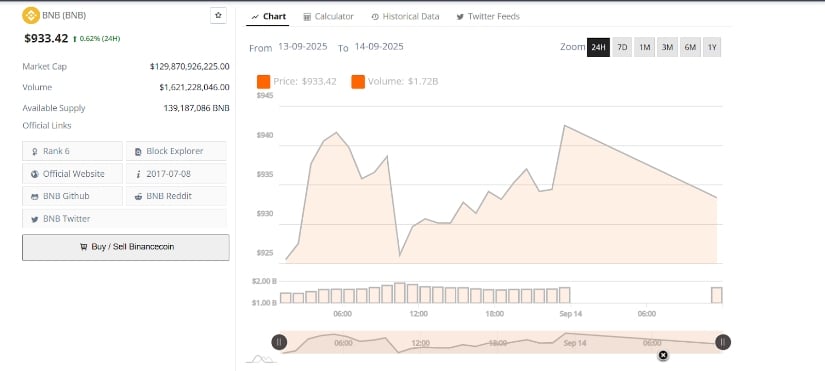
Task: Star BNB as a favorite
Action: click(218, 16)
